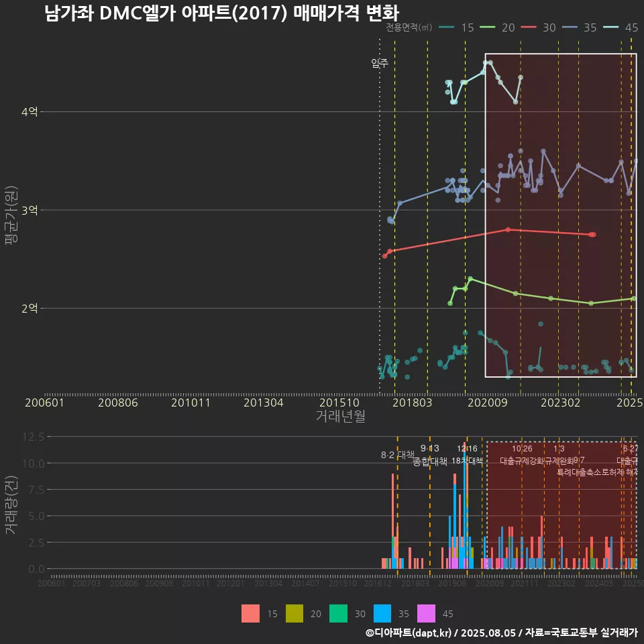Click the '10.0' volume axis value

(x=34, y=464)
